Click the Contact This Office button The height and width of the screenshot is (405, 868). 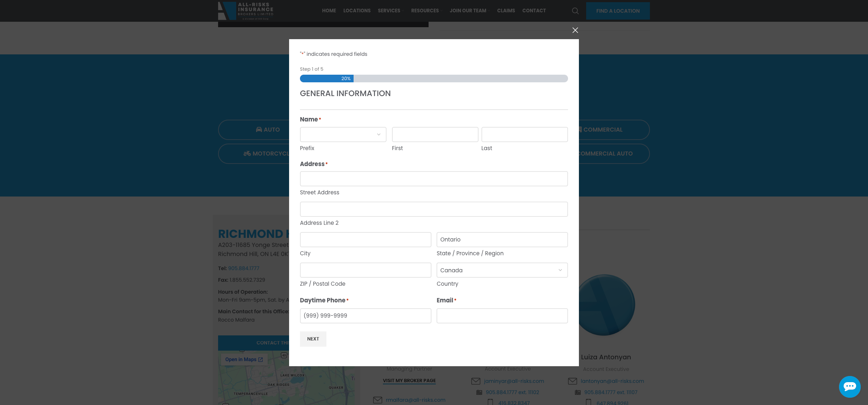[254, 343]
